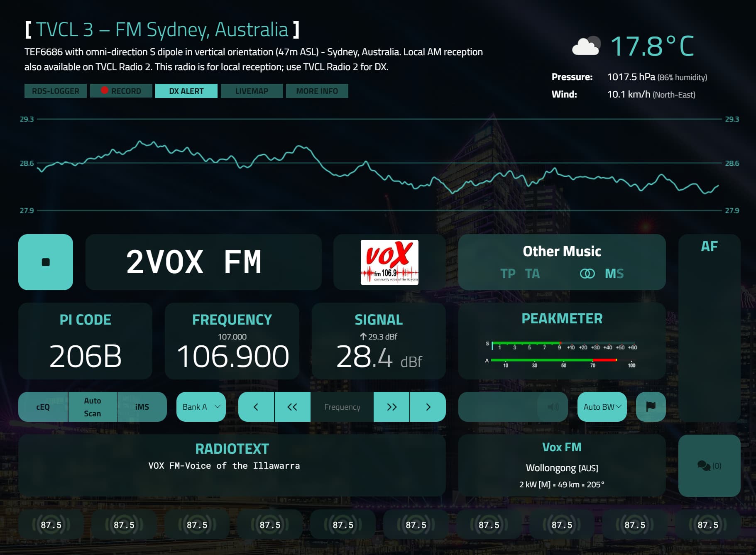The image size is (756, 555).
Task: Open the LIVEMAP view
Action: pos(252,91)
